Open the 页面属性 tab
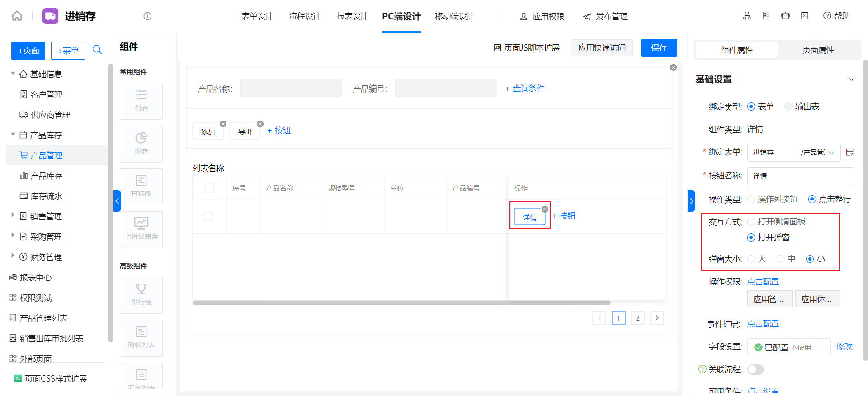This screenshot has height=396, width=868. point(818,50)
